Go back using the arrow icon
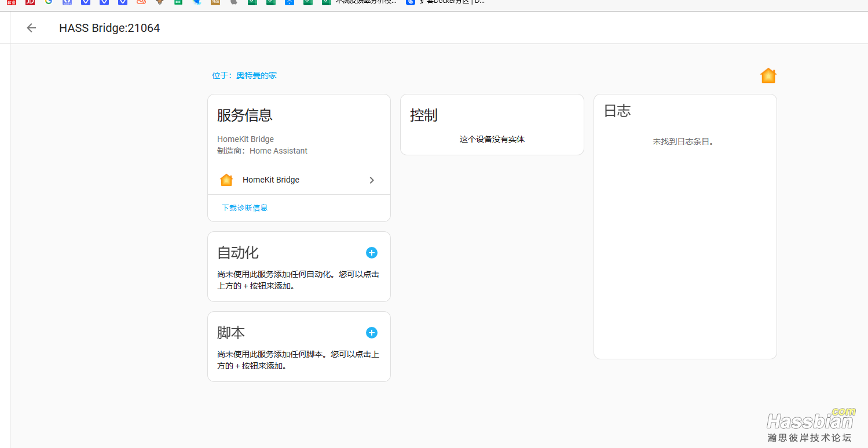 click(31, 28)
